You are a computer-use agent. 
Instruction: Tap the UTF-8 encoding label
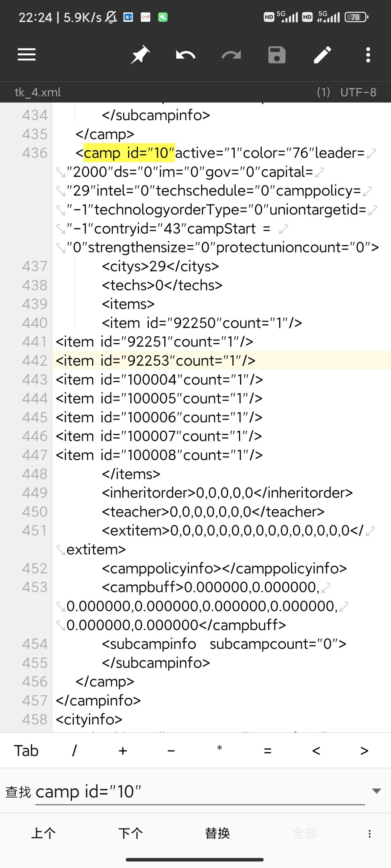coord(358,92)
